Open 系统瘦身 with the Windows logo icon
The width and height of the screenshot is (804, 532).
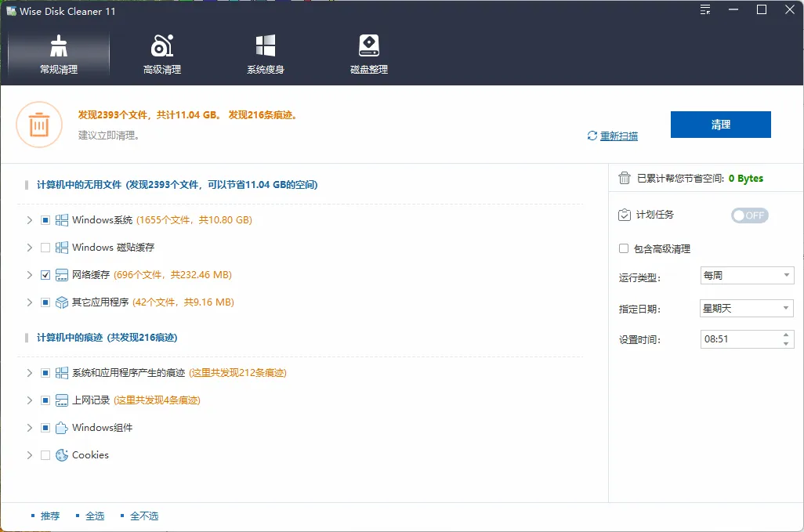click(264, 45)
